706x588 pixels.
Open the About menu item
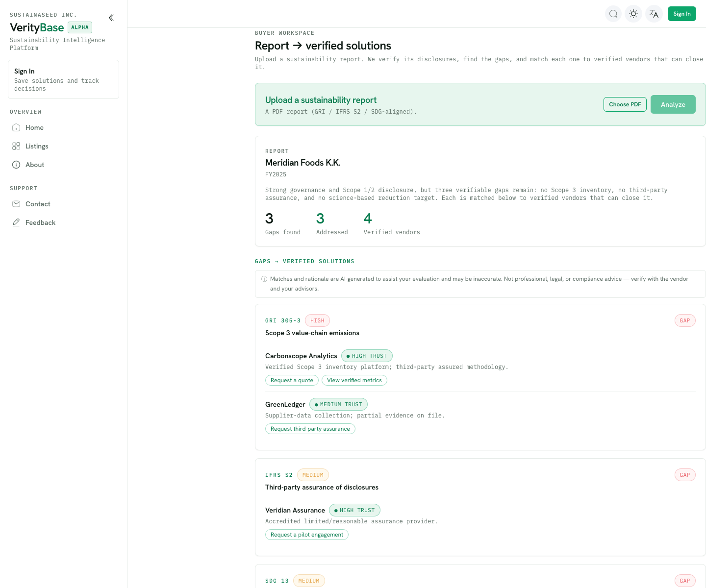pyautogui.click(x=63, y=165)
